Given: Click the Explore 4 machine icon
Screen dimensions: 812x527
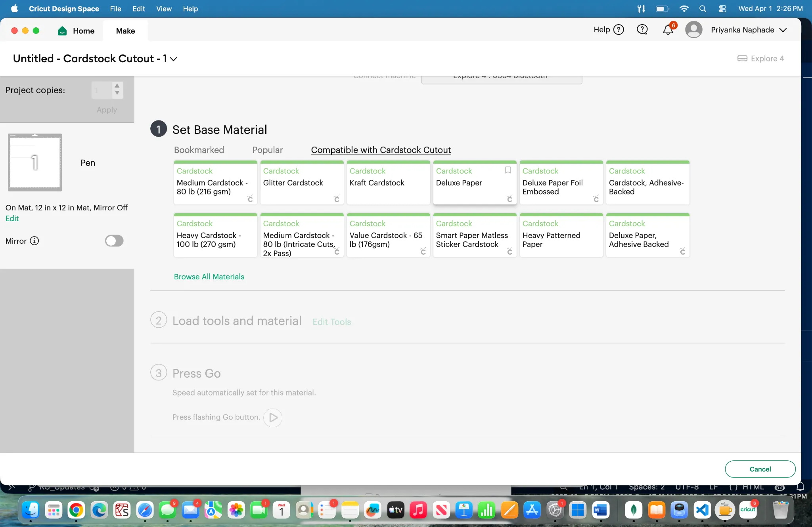Looking at the screenshot, I should coord(742,59).
